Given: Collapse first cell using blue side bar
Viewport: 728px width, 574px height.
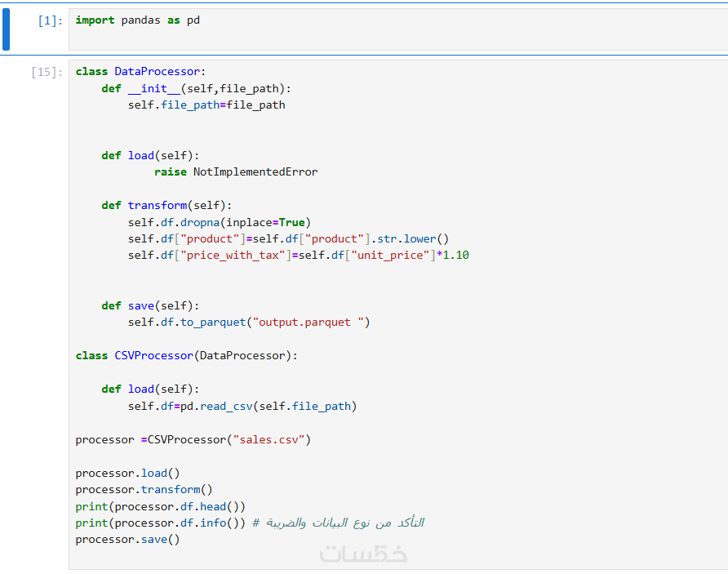Looking at the screenshot, I should [x=7, y=29].
